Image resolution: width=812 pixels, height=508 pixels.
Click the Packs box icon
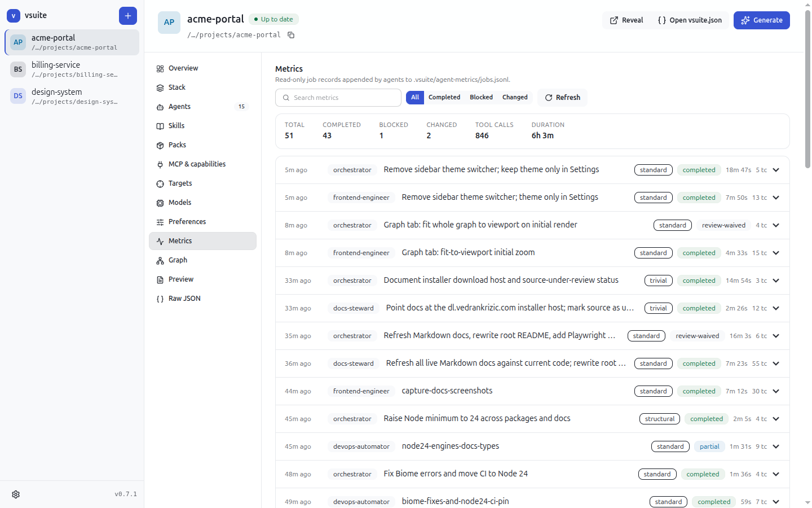160,145
